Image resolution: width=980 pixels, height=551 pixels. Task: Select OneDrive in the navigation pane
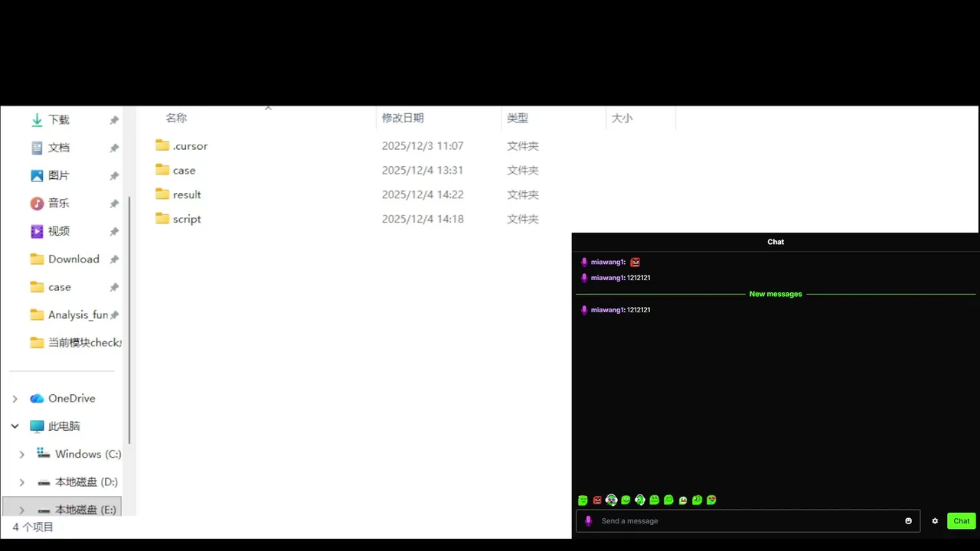[71, 398]
